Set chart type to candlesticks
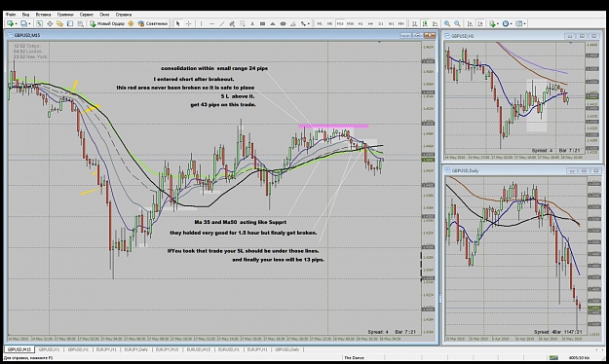Viewport: 609px width, 364px height. (x=425, y=23)
